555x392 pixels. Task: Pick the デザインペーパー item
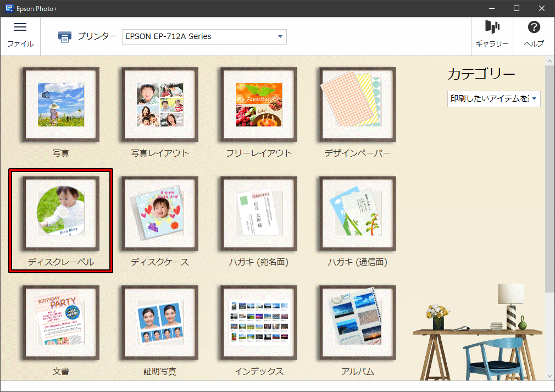(x=358, y=113)
